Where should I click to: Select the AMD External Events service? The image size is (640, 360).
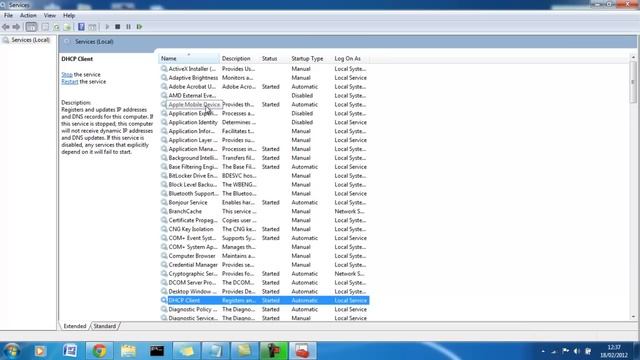(x=264, y=96)
